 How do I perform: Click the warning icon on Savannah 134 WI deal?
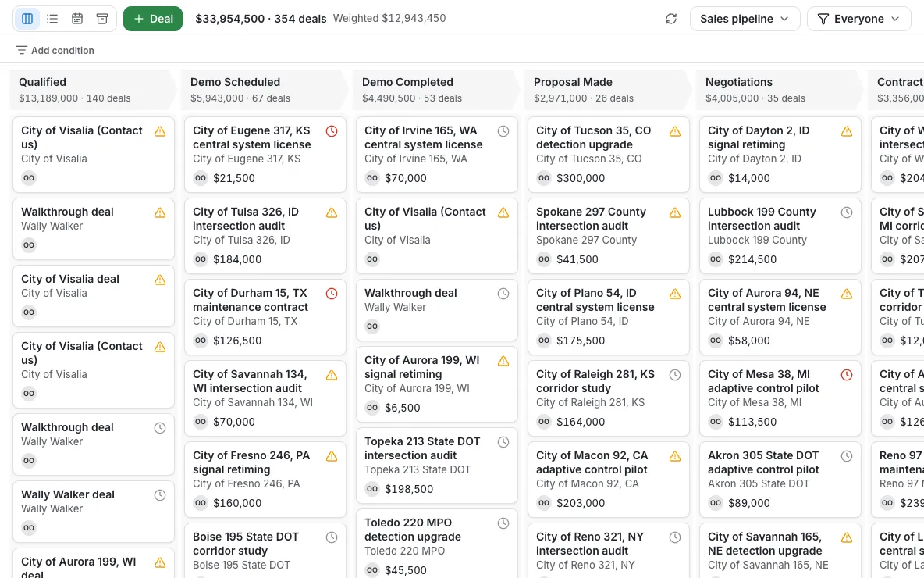[332, 375]
